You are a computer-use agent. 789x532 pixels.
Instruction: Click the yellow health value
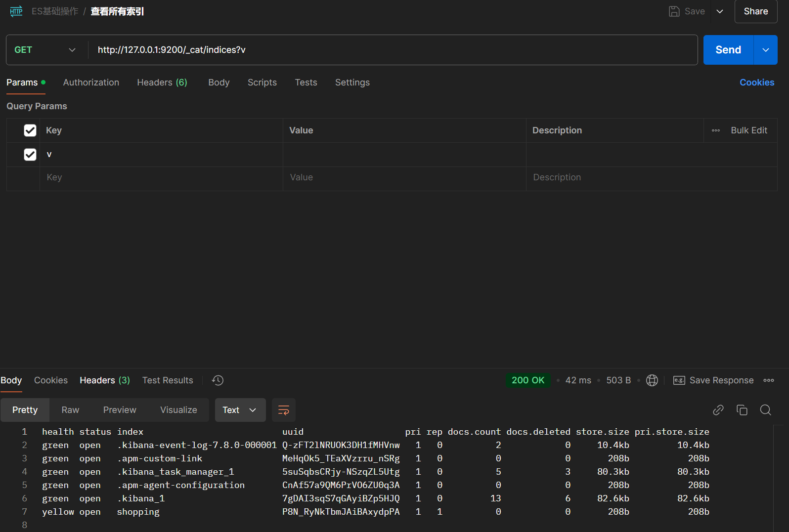click(58, 512)
